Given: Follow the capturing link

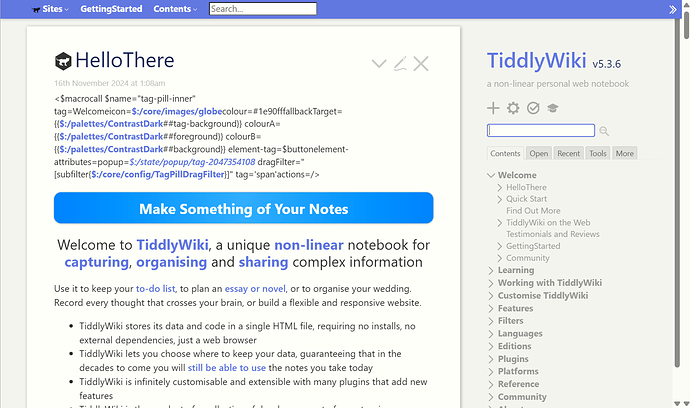Looking at the screenshot, I should (x=96, y=262).
